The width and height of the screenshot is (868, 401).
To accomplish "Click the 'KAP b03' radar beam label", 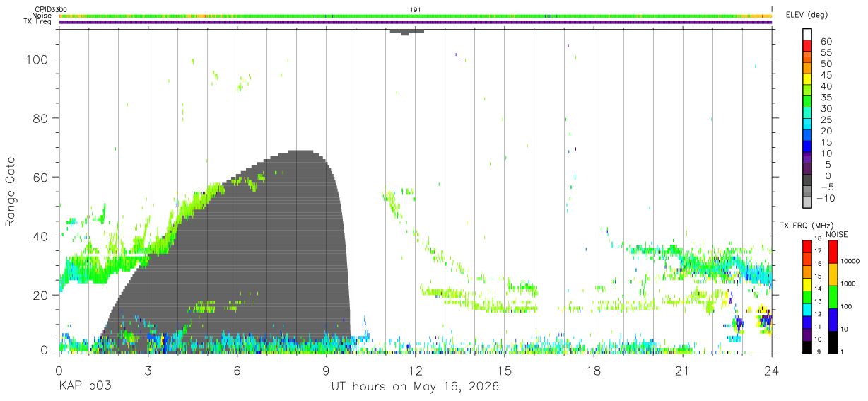I will pyautogui.click(x=84, y=387).
